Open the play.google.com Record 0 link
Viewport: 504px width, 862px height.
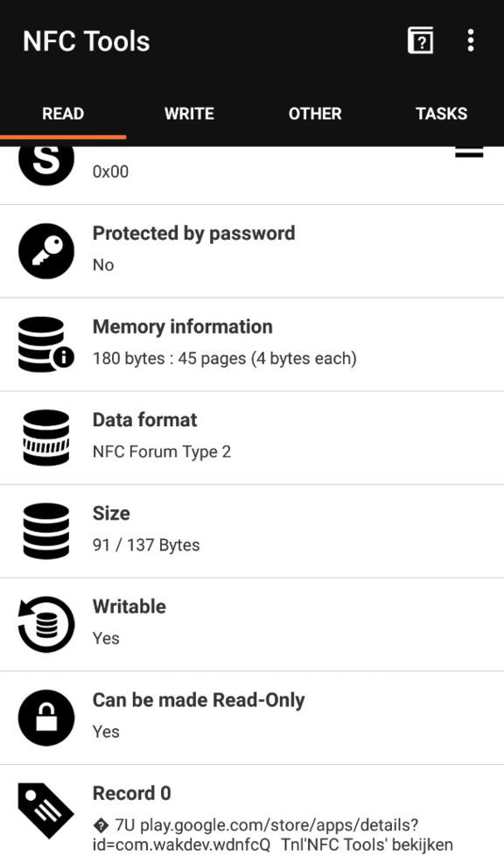coord(273,835)
